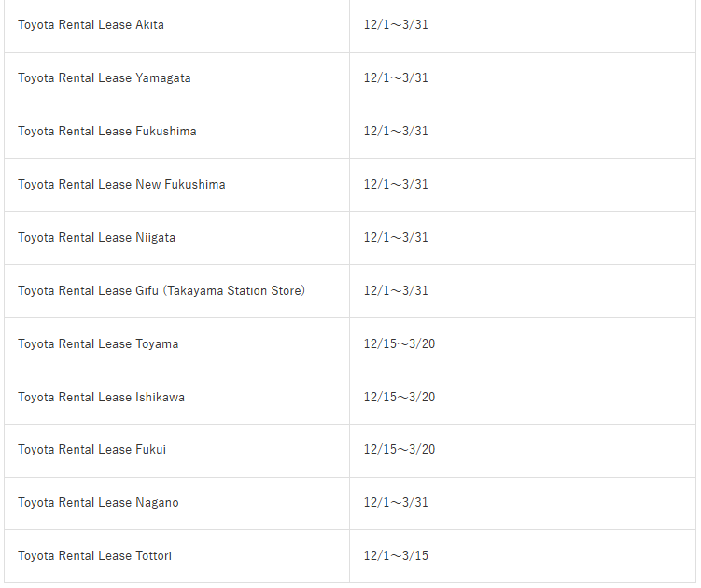Screen dimensions: 701x588
Task: Select the Yamagata date range cell
Action: point(396,78)
